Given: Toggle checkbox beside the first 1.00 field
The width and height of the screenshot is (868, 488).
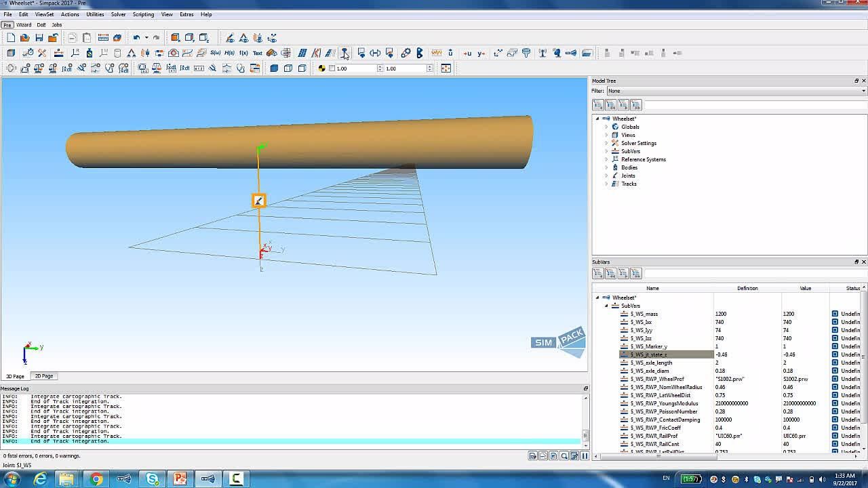Looking at the screenshot, I should coord(332,68).
